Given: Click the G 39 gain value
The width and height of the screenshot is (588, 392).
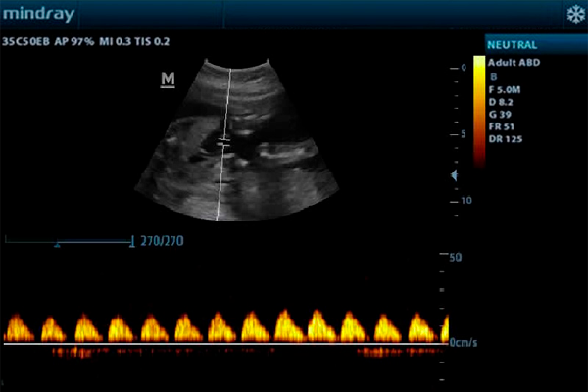Looking at the screenshot, I should point(501,113).
